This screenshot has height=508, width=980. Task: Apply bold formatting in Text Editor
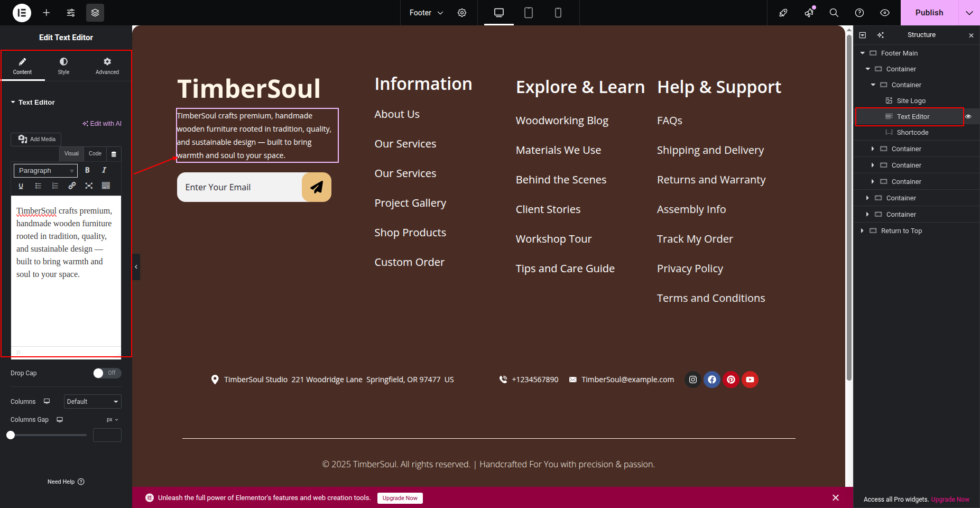click(x=87, y=170)
